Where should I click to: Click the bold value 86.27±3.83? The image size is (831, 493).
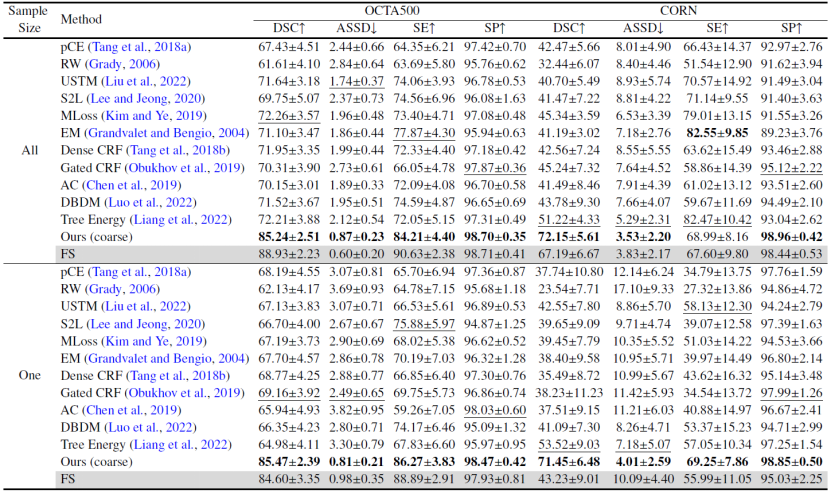click(x=424, y=462)
